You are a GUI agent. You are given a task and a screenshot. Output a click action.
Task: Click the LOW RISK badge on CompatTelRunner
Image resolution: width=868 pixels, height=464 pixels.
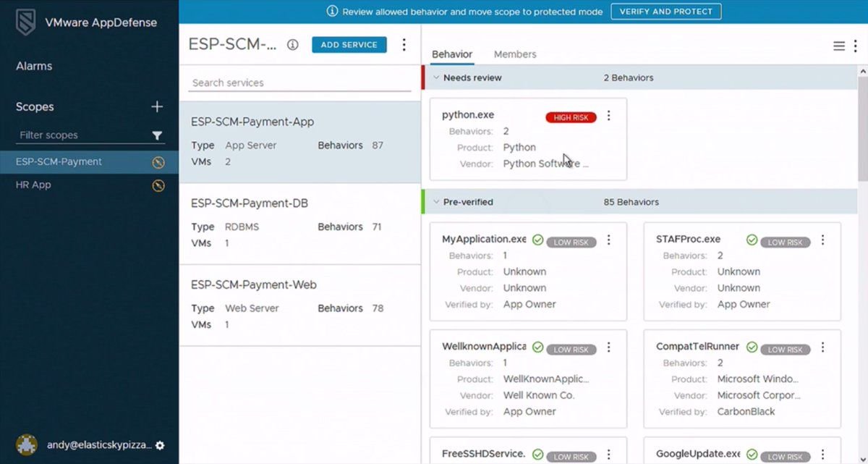tap(786, 350)
